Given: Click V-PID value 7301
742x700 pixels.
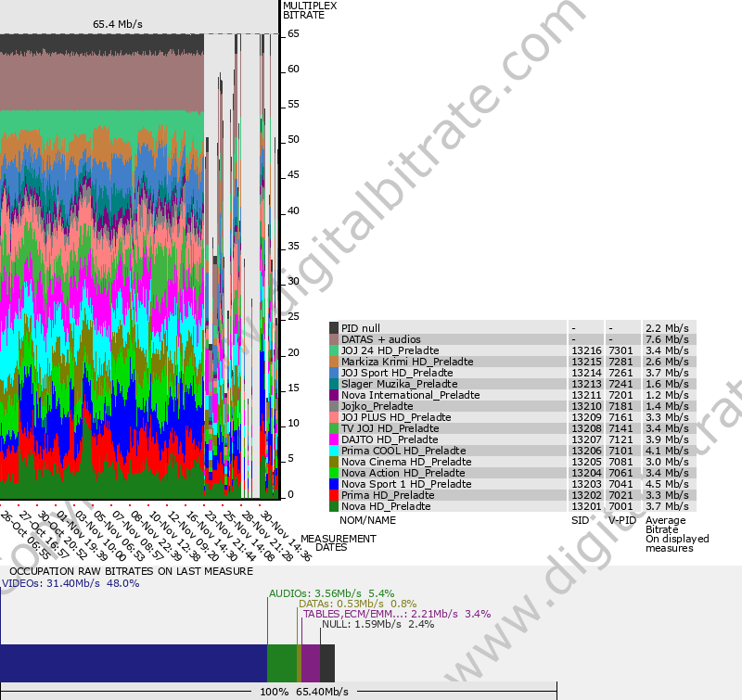Looking at the screenshot, I should click(x=620, y=350).
